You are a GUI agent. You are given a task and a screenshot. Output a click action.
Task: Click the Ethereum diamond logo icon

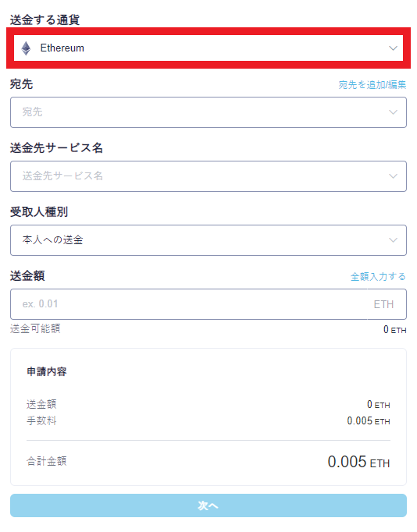[26, 48]
